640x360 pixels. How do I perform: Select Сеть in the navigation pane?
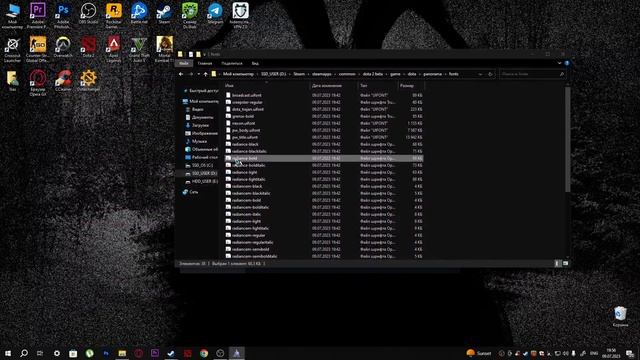click(x=191, y=192)
